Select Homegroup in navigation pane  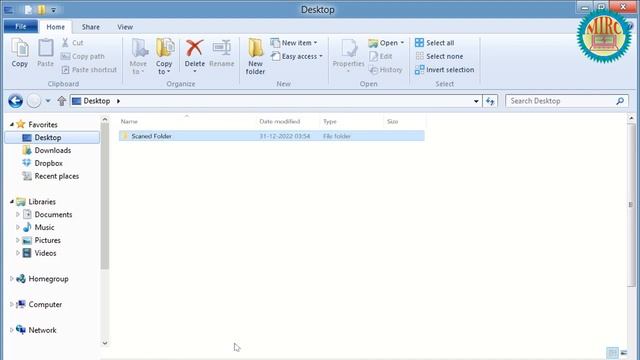(48, 279)
